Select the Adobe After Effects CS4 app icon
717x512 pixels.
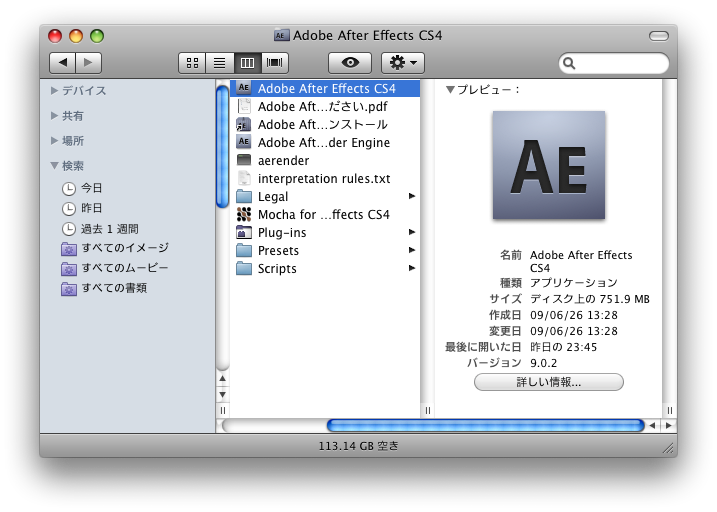244,88
